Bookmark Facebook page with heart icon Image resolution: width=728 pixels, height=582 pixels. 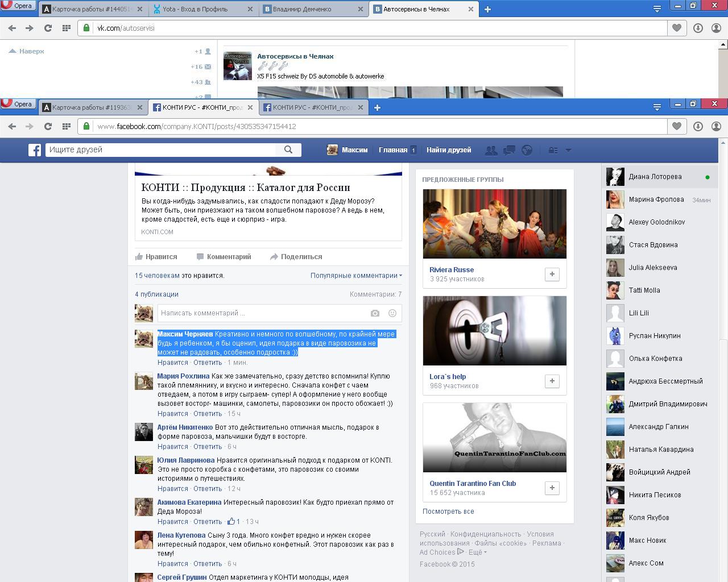pyautogui.click(x=676, y=126)
